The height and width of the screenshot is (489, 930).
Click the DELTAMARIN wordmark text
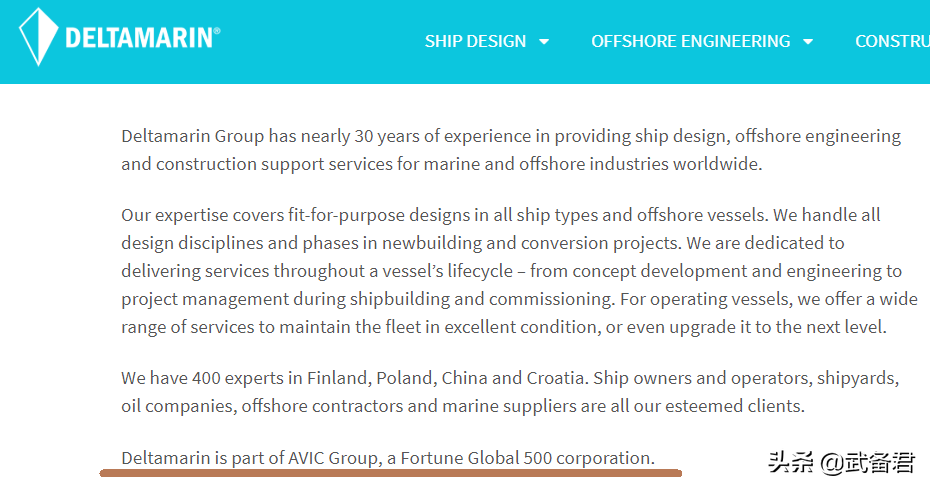point(138,39)
